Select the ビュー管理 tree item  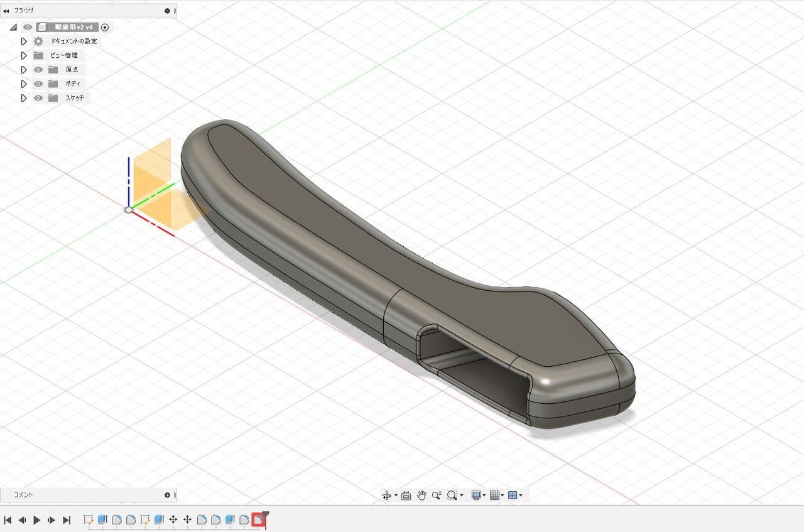click(x=64, y=55)
